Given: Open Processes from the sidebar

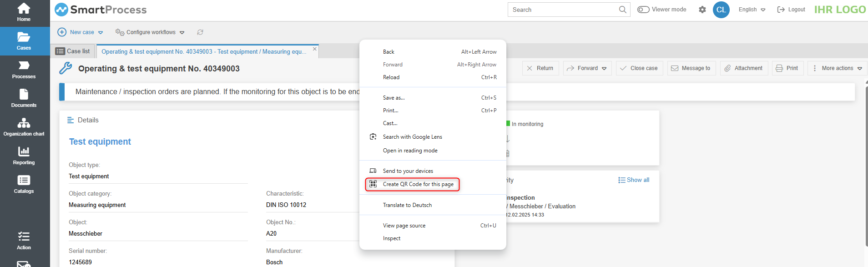Looking at the screenshot, I should click(x=24, y=70).
